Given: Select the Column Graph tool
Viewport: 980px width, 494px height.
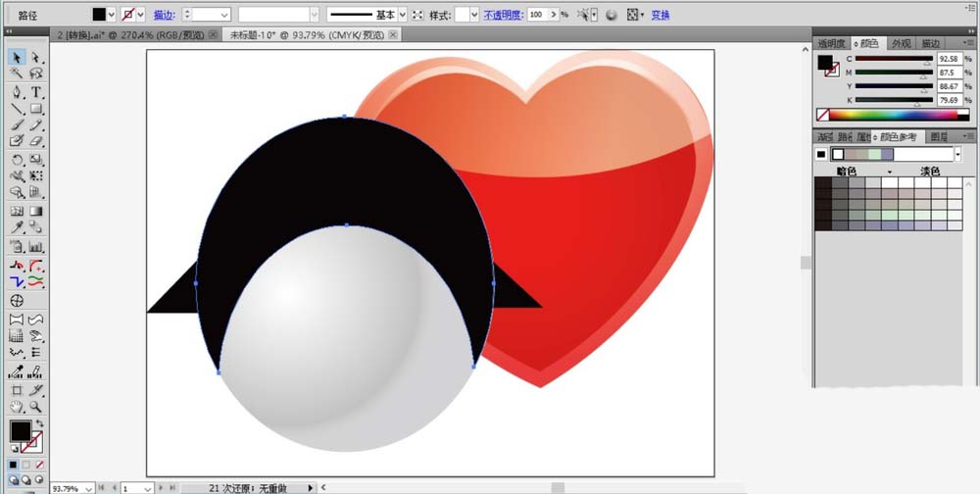Looking at the screenshot, I should 36,247.
